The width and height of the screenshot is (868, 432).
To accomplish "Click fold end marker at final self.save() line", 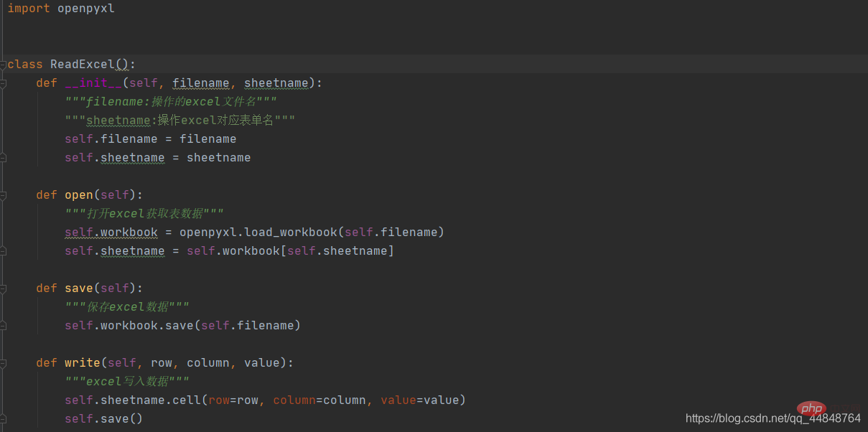I will click(x=4, y=419).
